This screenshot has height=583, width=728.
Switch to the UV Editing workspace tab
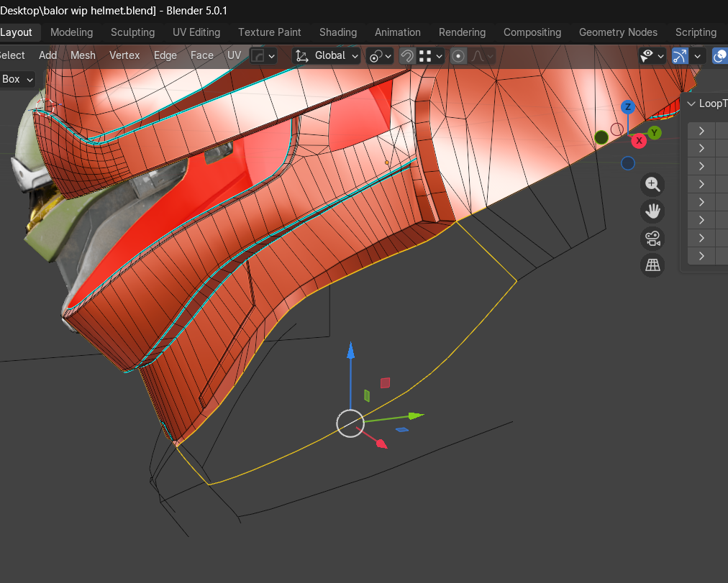196,32
